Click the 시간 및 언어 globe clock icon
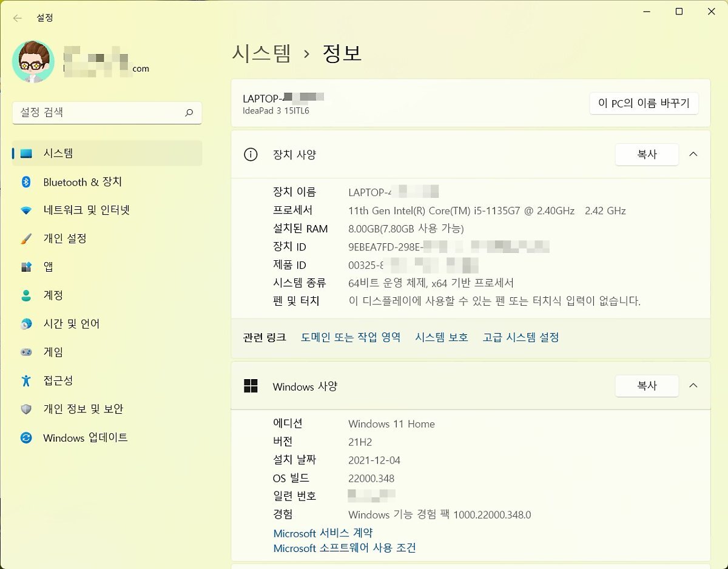 point(26,324)
